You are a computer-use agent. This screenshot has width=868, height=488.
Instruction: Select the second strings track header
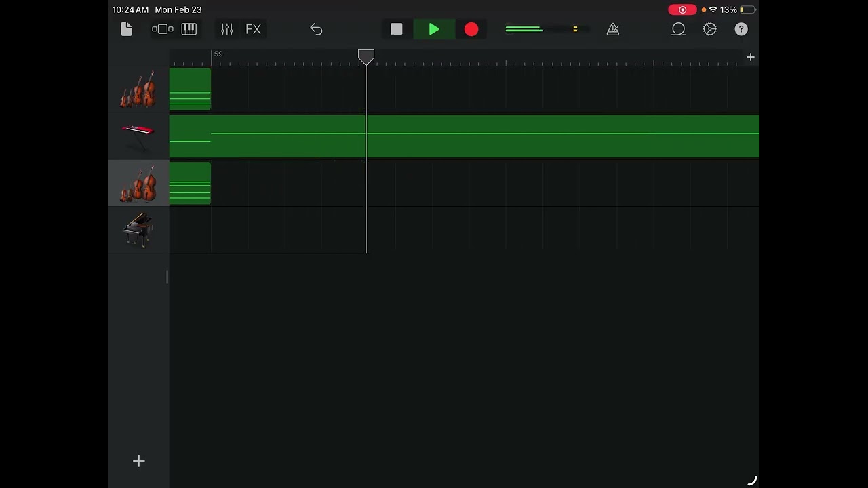click(138, 183)
